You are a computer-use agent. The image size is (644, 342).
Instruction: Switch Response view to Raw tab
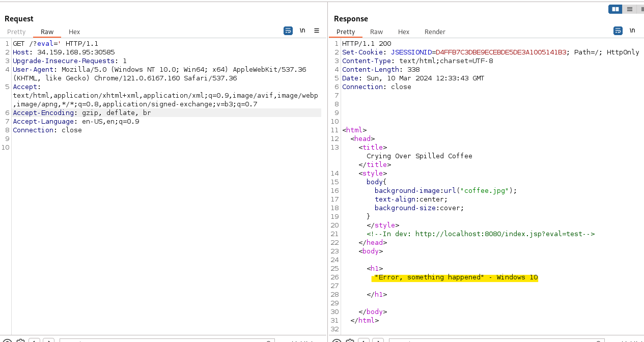tap(377, 32)
